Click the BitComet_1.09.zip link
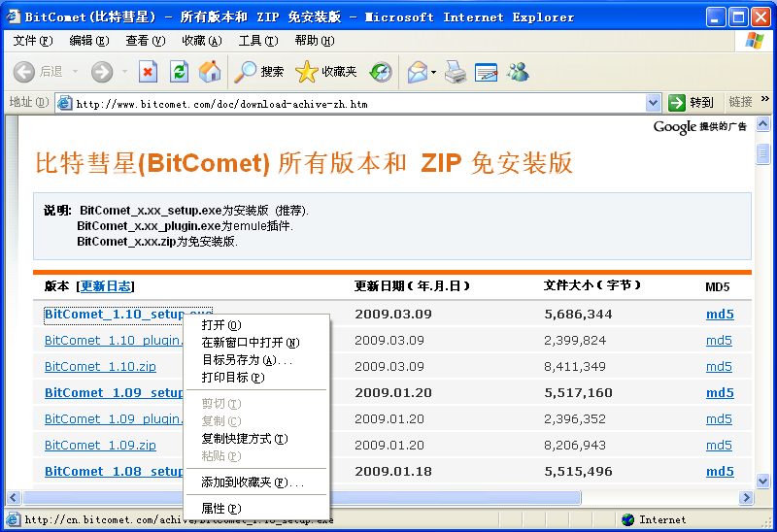This screenshot has width=777, height=532. (100, 446)
